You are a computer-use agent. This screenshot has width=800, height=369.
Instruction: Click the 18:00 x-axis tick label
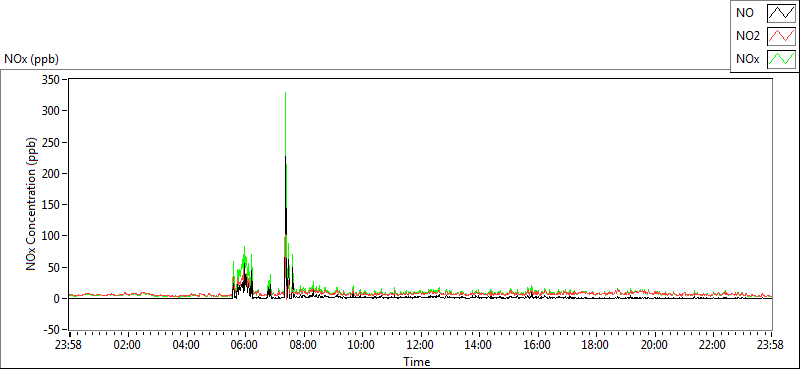coord(595,345)
